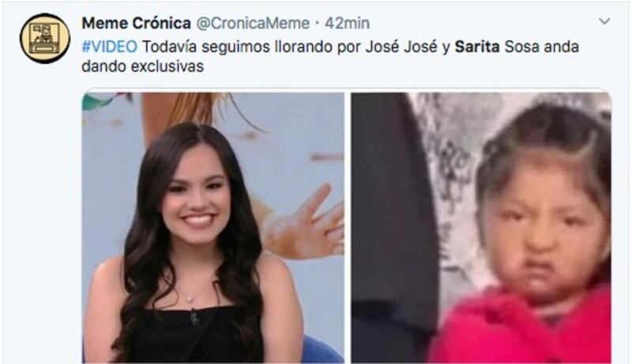Click the lapel microphone on black top
632x364 pixels.
click(194, 317)
